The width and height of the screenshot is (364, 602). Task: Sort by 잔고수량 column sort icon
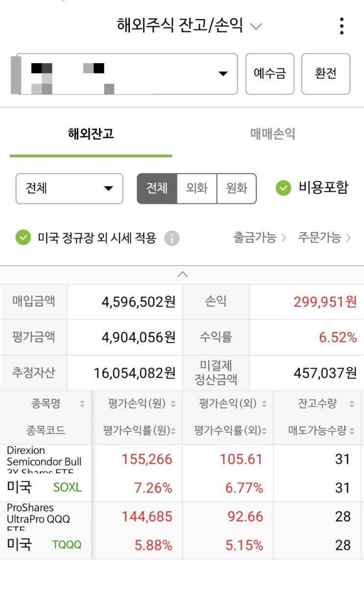pos(351,404)
